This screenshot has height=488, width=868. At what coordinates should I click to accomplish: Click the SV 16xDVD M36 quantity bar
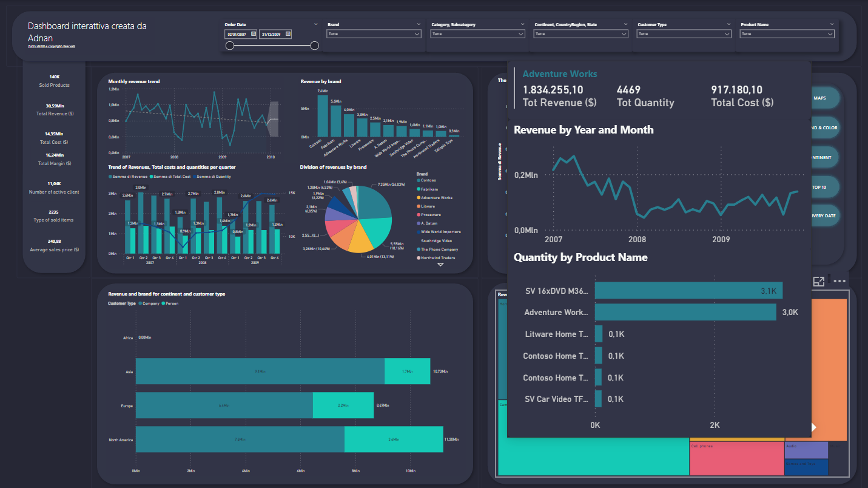pyautogui.click(x=688, y=291)
